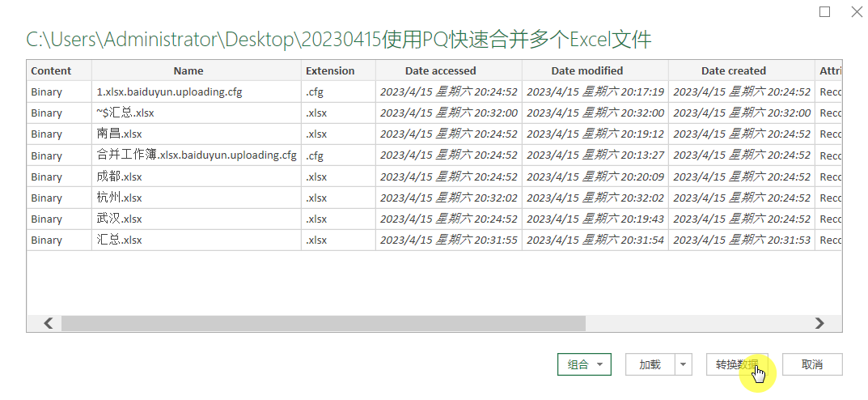Select the Date created column header
Viewport: 868px width, 400px height.
741,70
